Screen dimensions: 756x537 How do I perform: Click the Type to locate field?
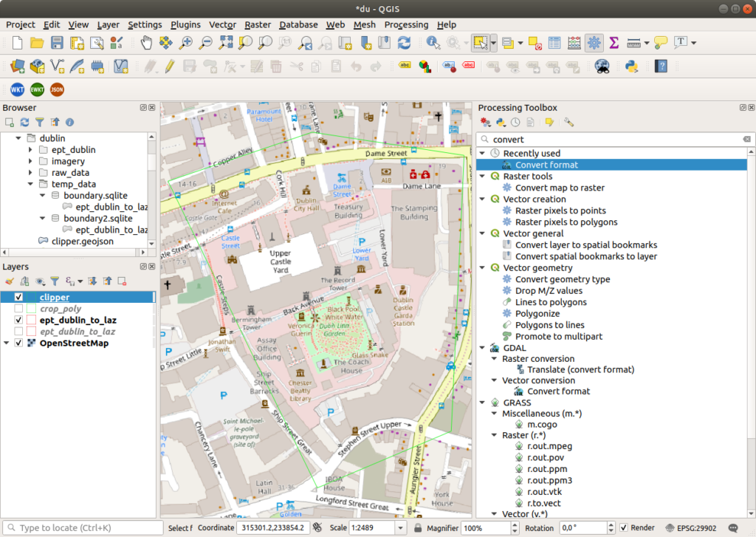tap(83, 528)
